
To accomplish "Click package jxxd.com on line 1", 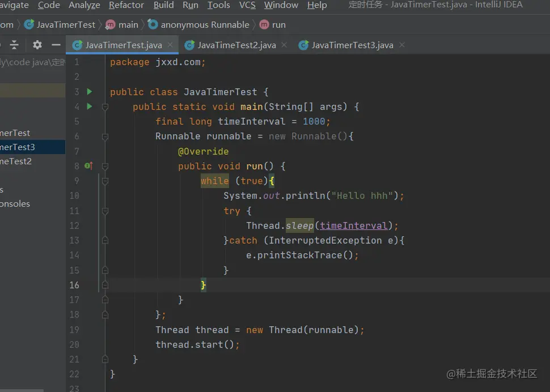I will pyautogui.click(x=158, y=62).
